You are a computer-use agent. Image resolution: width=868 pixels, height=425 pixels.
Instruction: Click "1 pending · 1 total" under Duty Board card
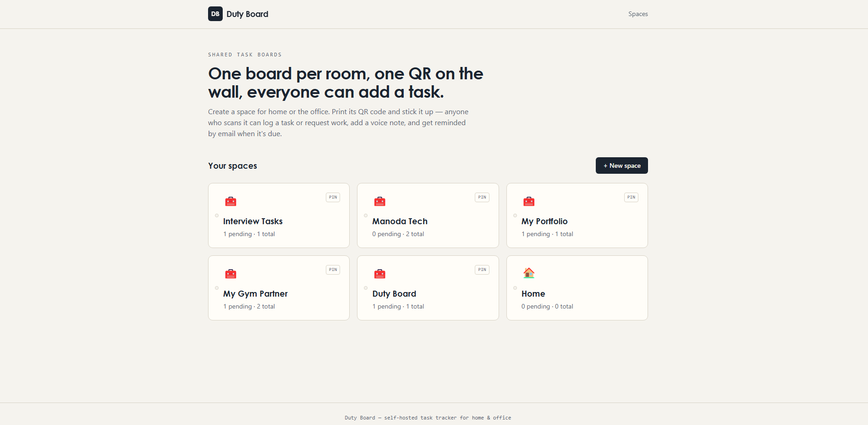click(x=398, y=307)
